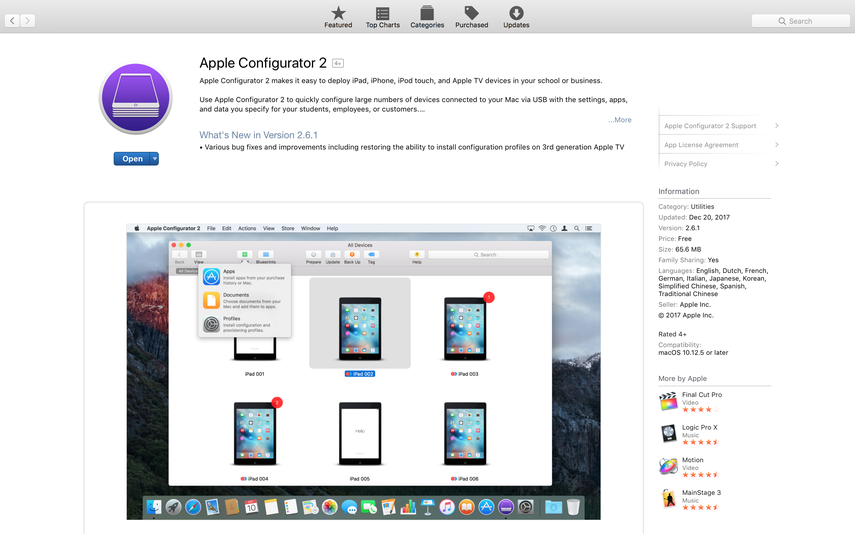The width and height of the screenshot is (855, 534).
Task: Click the Motion app icon
Action: [x=668, y=466]
